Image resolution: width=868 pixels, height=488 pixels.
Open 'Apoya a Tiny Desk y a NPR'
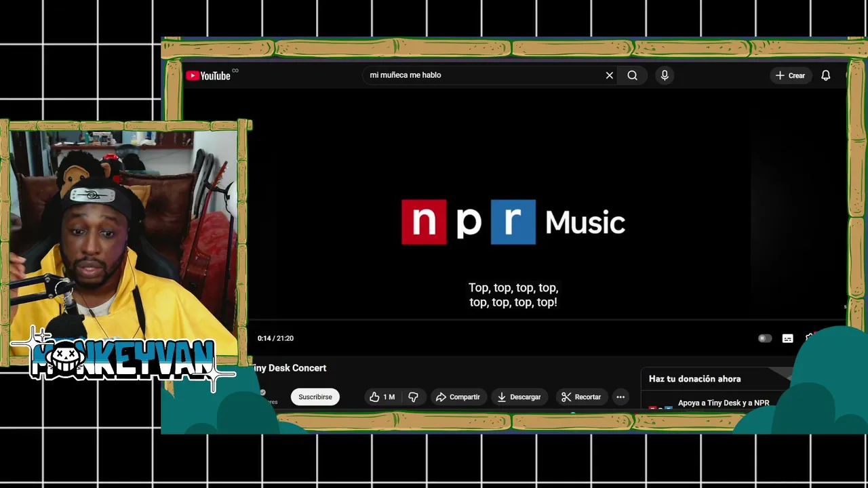pyautogui.click(x=724, y=403)
